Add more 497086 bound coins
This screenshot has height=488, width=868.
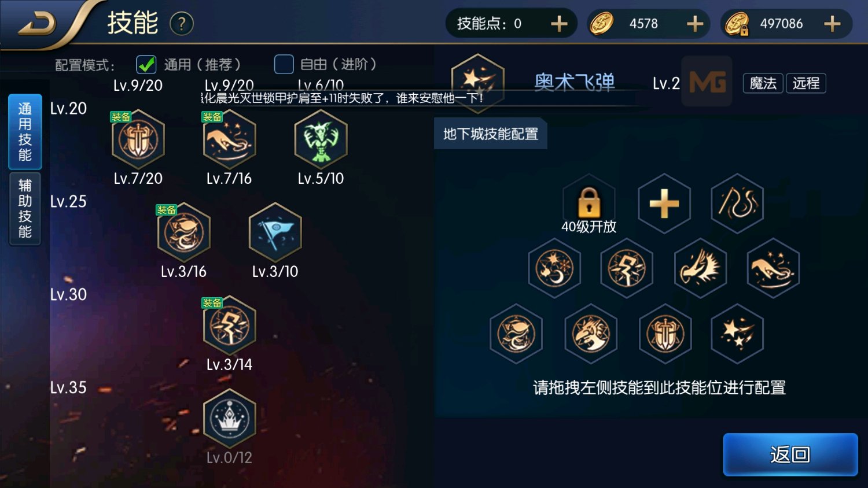pyautogui.click(x=832, y=24)
